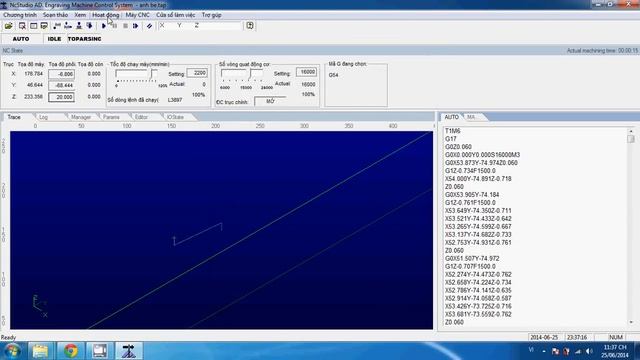Click the machine home stamp toolbar icon

(79, 26)
